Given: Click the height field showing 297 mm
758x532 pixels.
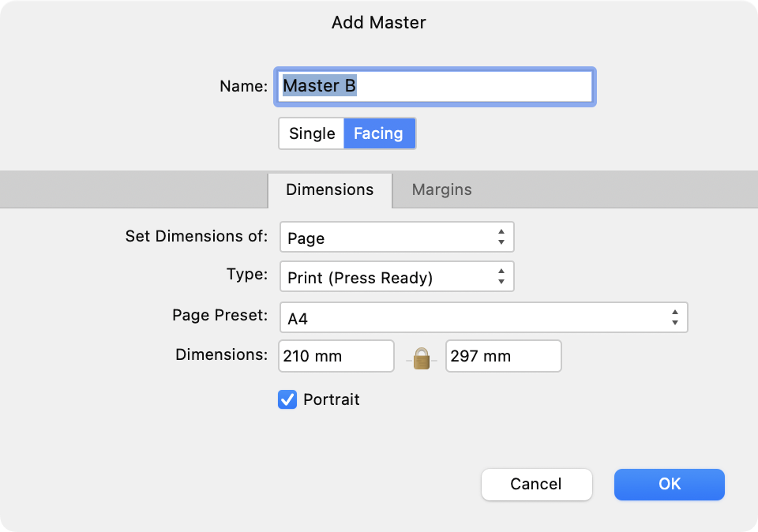Looking at the screenshot, I should [x=503, y=356].
